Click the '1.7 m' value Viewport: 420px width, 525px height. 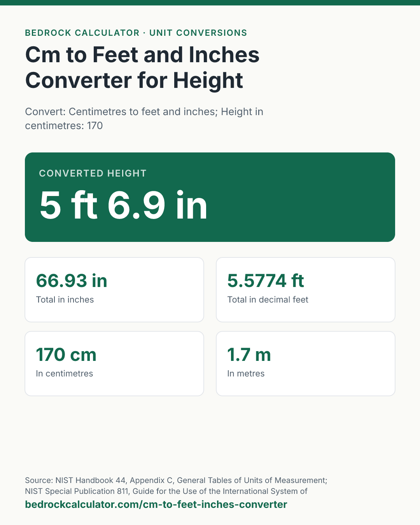[x=249, y=355]
